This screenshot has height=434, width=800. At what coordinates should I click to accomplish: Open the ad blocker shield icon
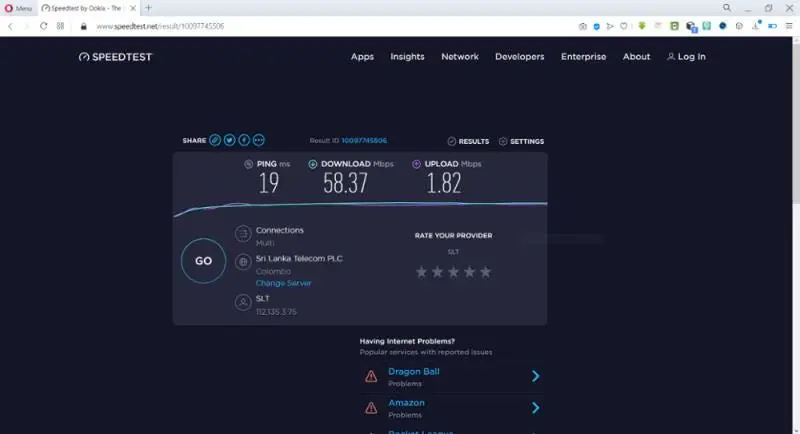[x=596, y=26]
